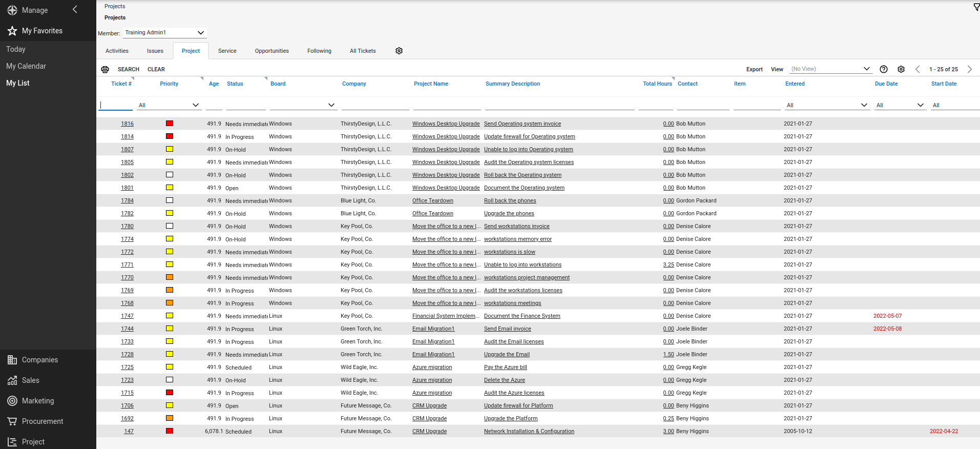Screen dimensions: 980x449
Task: Open list view settings gear icon
Action: [901, 69]
